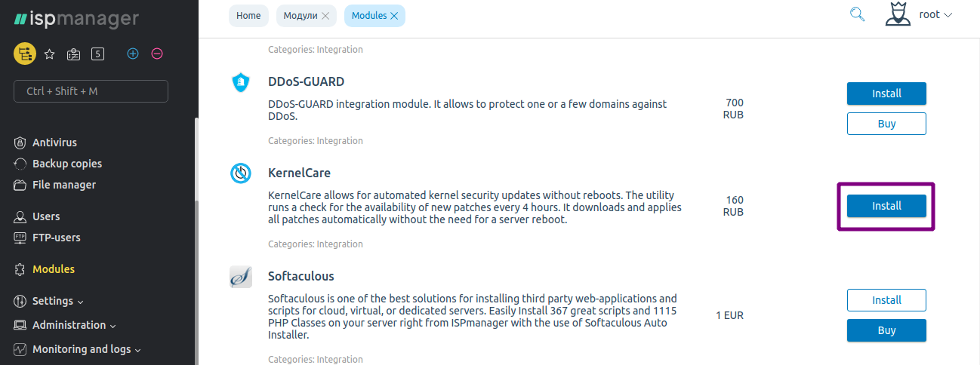
Task: Click the clipboard icon beside the star
Action: click(x=73, y=54)
